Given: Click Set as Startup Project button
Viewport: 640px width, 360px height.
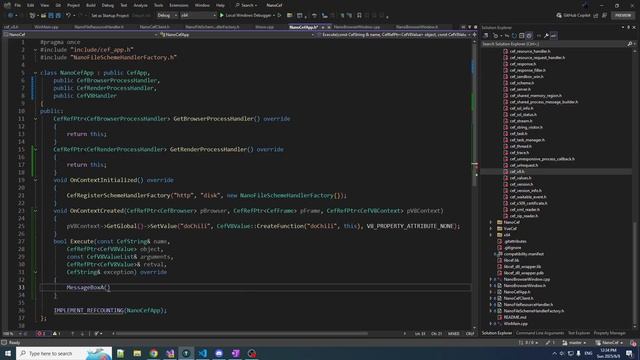Looking at the screenshot, I should tap(110, 16).
